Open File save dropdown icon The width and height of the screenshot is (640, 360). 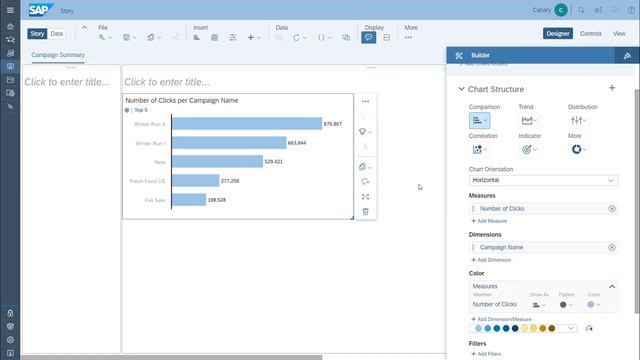point(129,38)
